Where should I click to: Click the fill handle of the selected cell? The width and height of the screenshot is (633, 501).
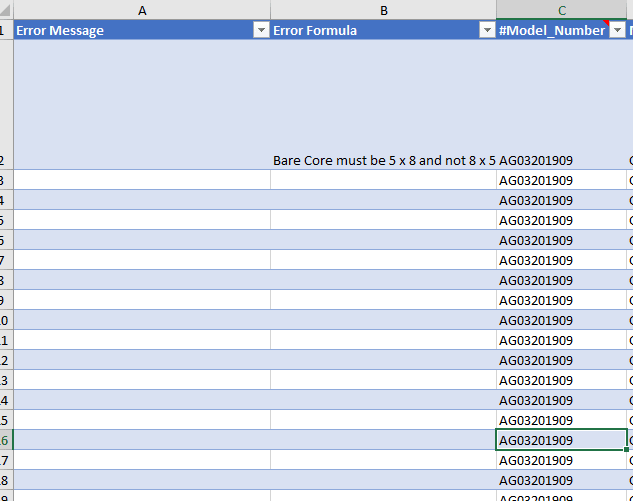[626, 449]
